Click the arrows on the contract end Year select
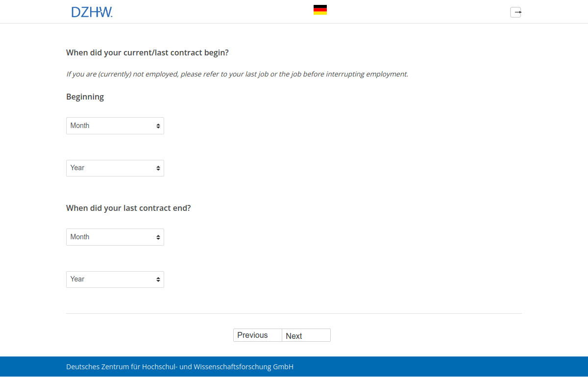The width and height of the screenshot is (588, 381). [158, 279]
